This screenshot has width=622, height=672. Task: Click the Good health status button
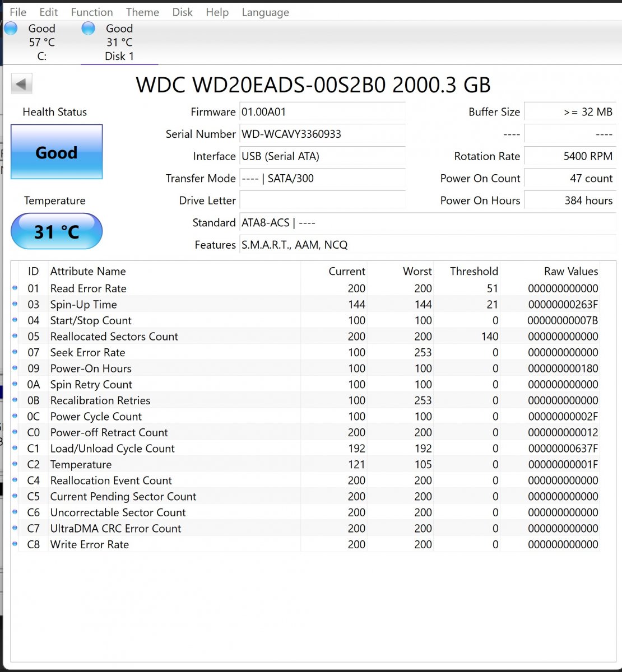coord(57,152)
